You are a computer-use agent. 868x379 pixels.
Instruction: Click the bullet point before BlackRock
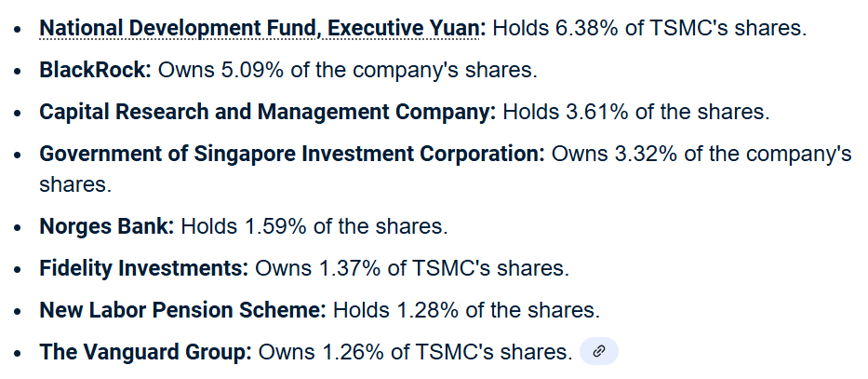coord(20,71)
